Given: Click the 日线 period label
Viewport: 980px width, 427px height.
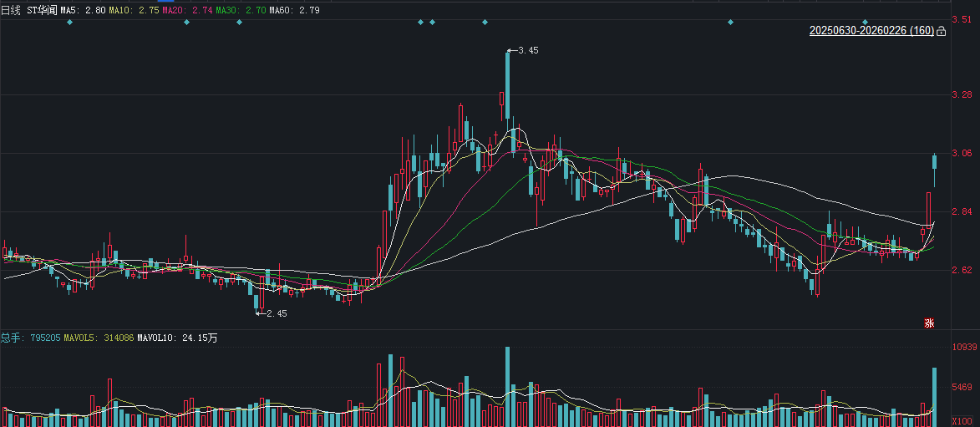Looking at the screenshot, I should (x=11, y=10).
